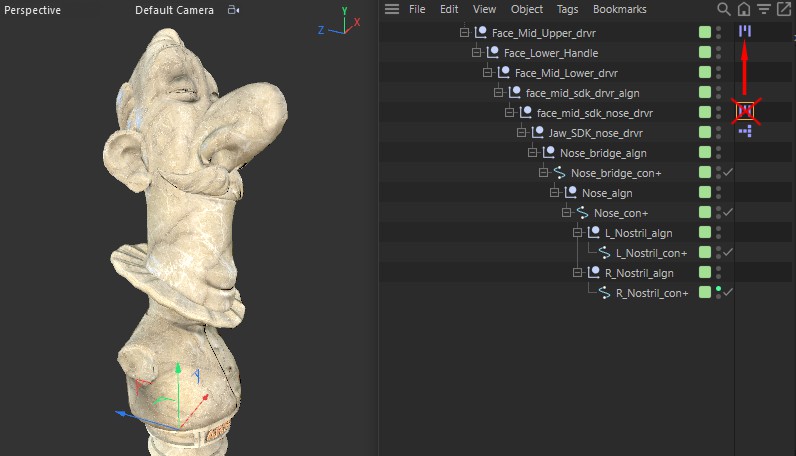Select the tag on Face_Mid_Upper_drvr
Screen dimensions: 796x456
coord(745,32)
